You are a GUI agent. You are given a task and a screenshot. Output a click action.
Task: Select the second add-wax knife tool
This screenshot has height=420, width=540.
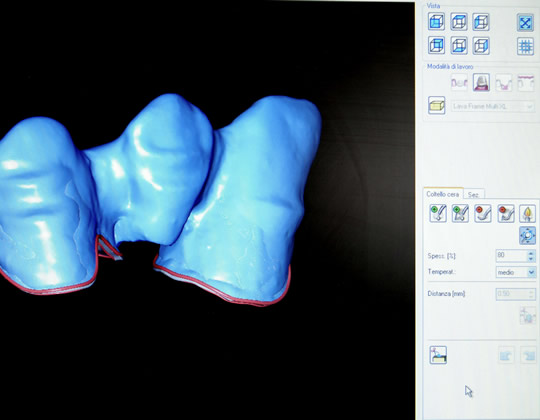pos(460,213)
